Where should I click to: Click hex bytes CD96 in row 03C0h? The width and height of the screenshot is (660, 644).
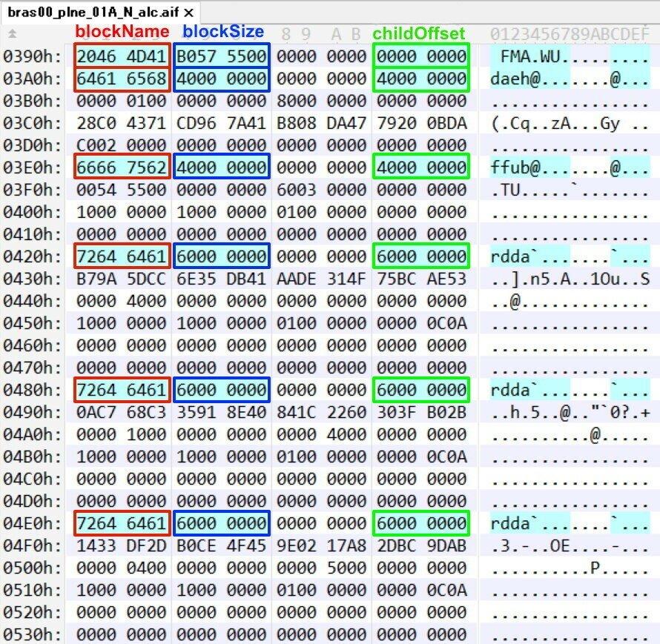tap(197, 123)
